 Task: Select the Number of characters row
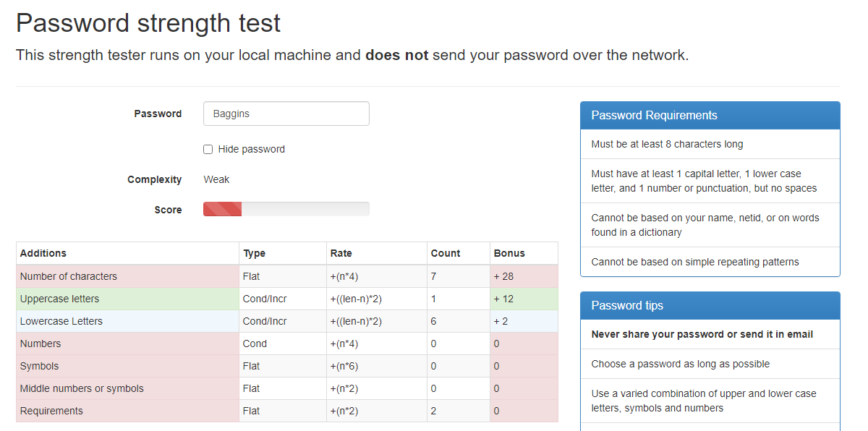(69, 276)
